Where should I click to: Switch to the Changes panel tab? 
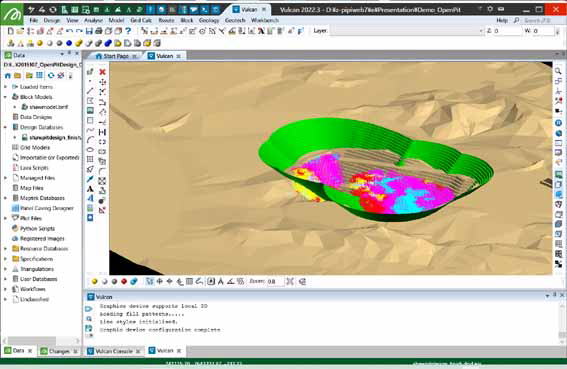click(59, 351)
